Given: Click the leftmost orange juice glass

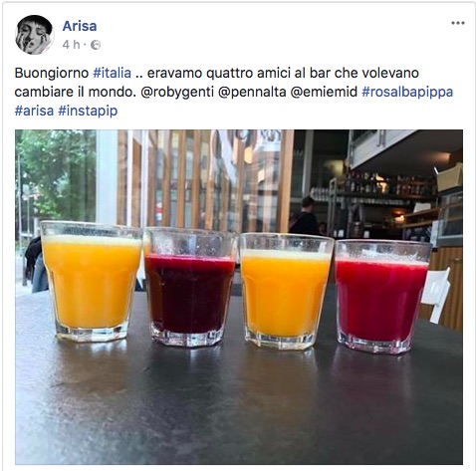Looking at the screenshot, I should point(91,282).
